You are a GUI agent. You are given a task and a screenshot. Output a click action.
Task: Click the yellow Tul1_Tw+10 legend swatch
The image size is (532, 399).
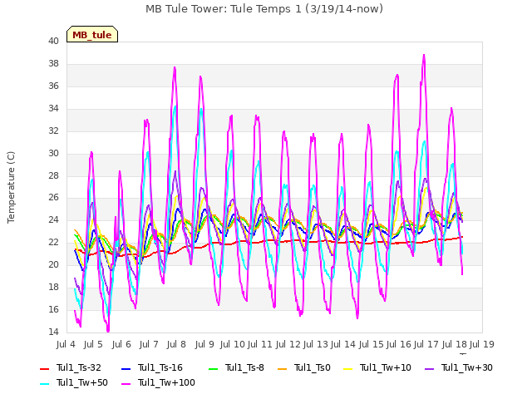[x=347, y=368]
